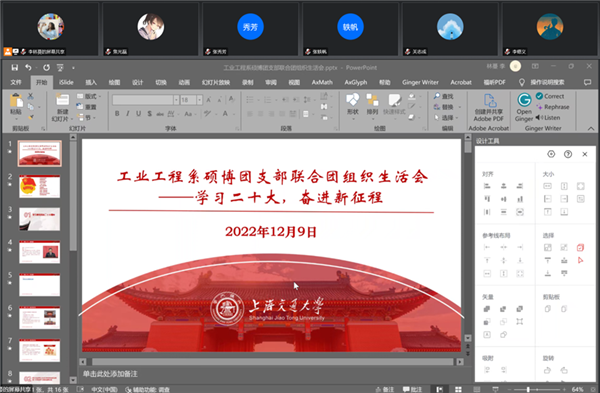Switch to the 插入 tab
Viewport: 600px width, 393px height.
pyautogui.click(x=91, y=82)
